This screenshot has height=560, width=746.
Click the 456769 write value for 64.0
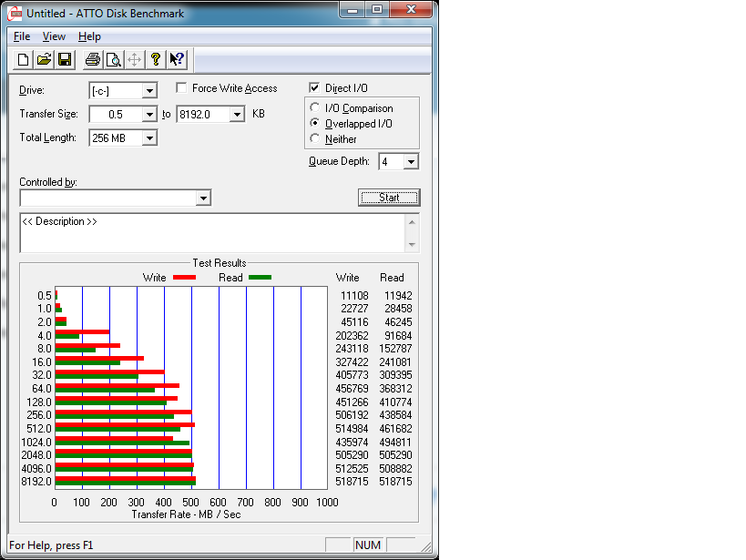coord(353,389)
